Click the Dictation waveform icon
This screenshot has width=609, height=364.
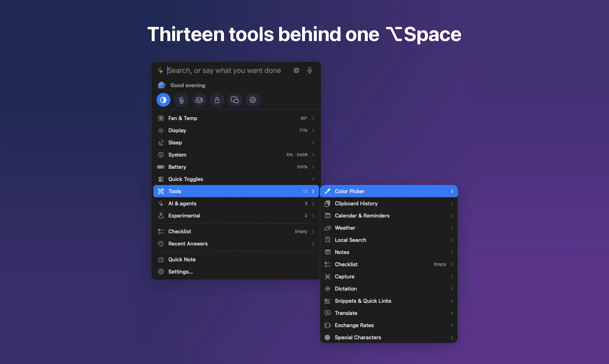[327, 289]
